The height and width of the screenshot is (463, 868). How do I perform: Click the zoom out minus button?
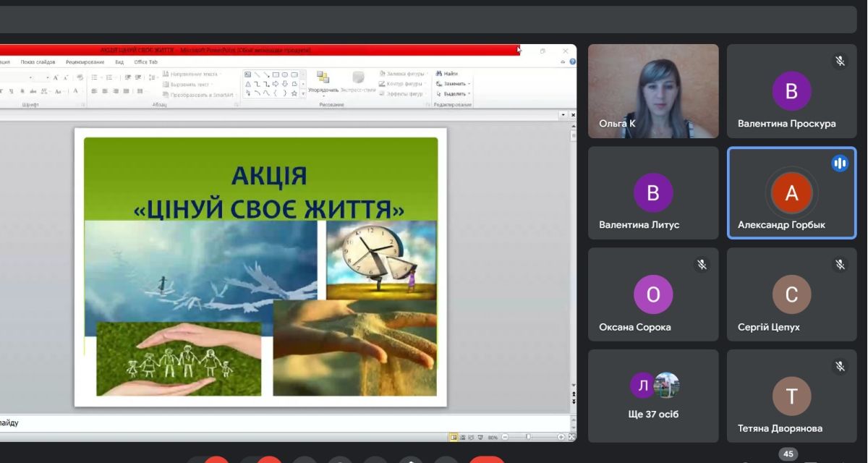(506, 438)
